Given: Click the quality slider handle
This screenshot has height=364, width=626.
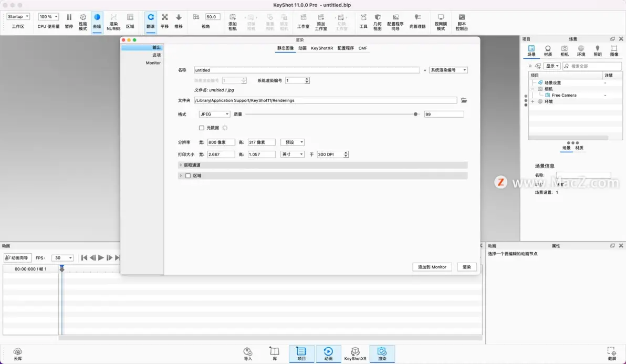Looking at the screenshot, I should 415,114.
